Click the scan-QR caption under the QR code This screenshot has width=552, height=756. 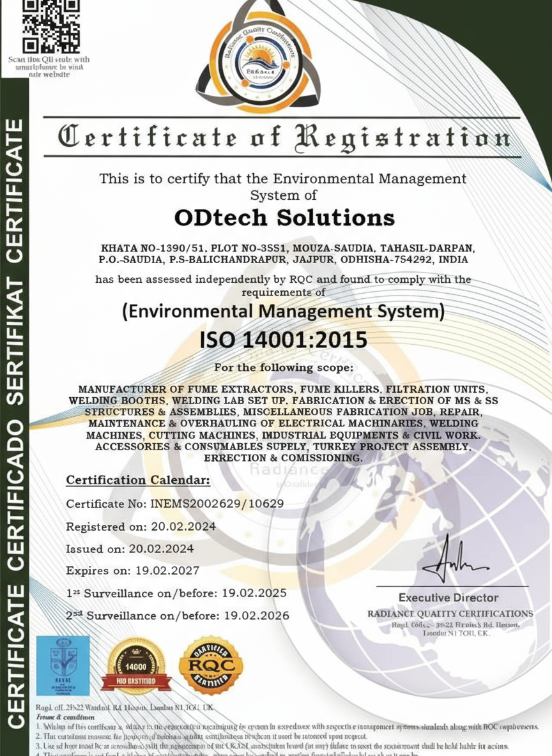(x=49, y=66)
